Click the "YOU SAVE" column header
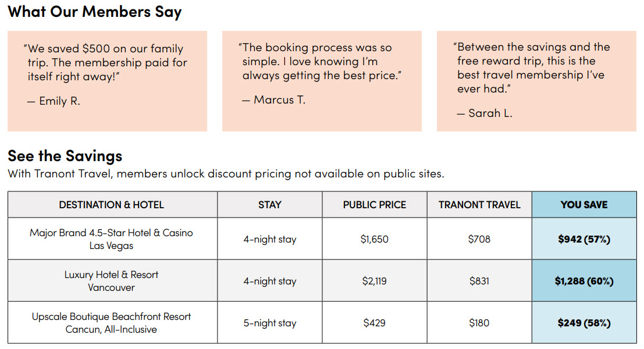The height and width of the screenshot is (349, 644). point(583,205)
